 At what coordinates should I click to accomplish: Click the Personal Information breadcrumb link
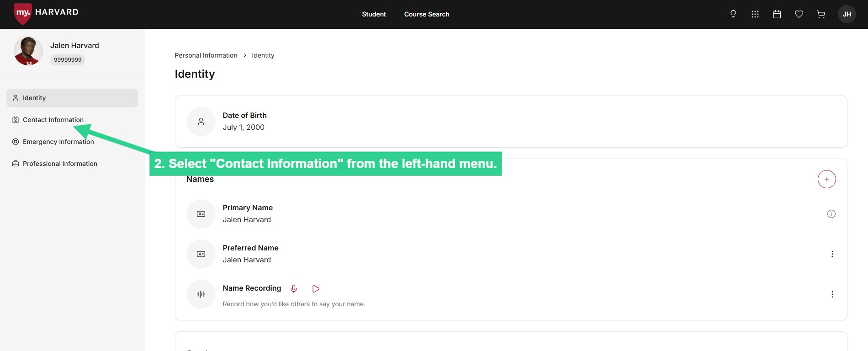pos(206,55)
